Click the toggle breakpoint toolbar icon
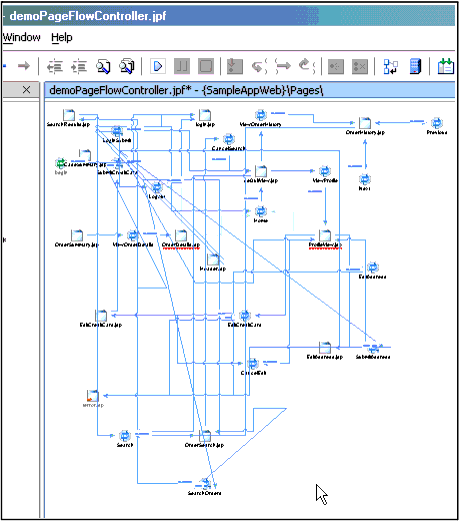 point(235,66)
